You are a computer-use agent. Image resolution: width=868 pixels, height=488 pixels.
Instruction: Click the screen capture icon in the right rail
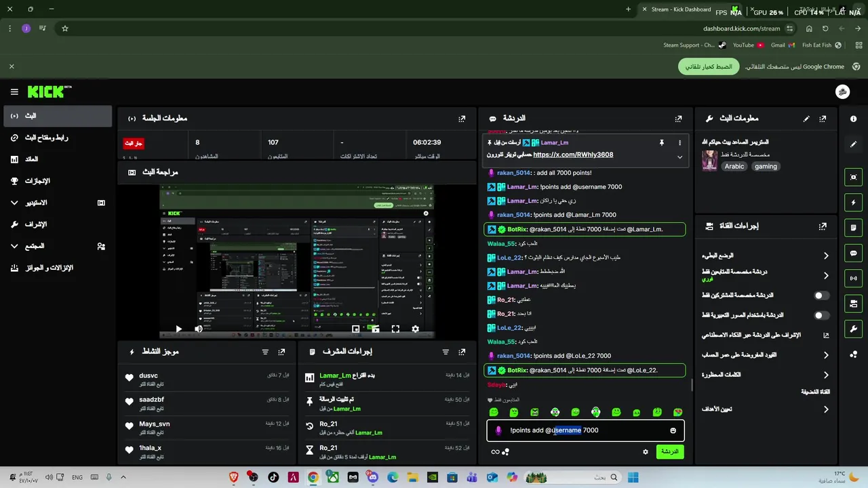coord(853,177)
